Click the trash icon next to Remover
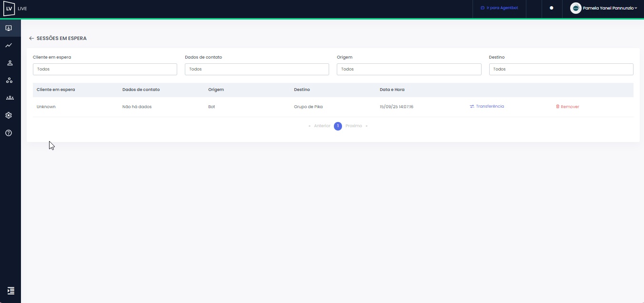Image resolution: width=644 pixels, height=303 pixels. coord(558,107)
